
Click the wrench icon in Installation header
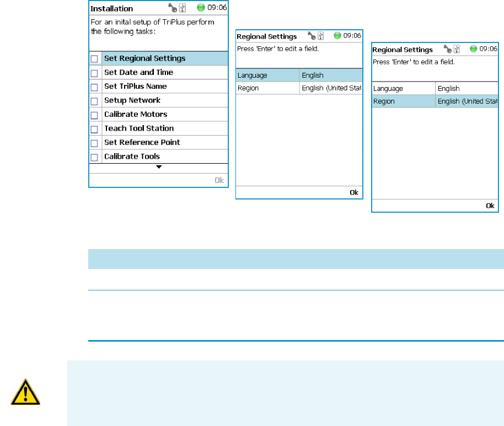point(173,8)
